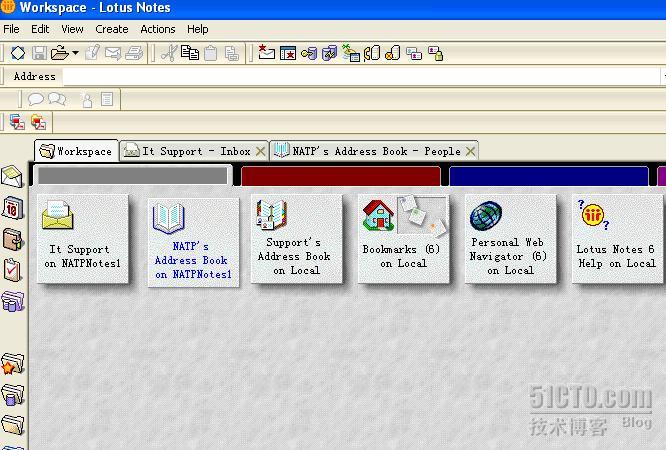The height and width of the screenshot is (450, 666).
Task: Click the key and database icon
Action: (x=309, y=54)
